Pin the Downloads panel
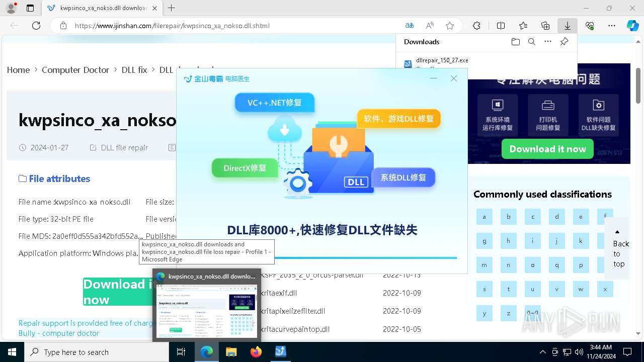The width and height of the screenshot is (644, 362). tap(565, 42)
